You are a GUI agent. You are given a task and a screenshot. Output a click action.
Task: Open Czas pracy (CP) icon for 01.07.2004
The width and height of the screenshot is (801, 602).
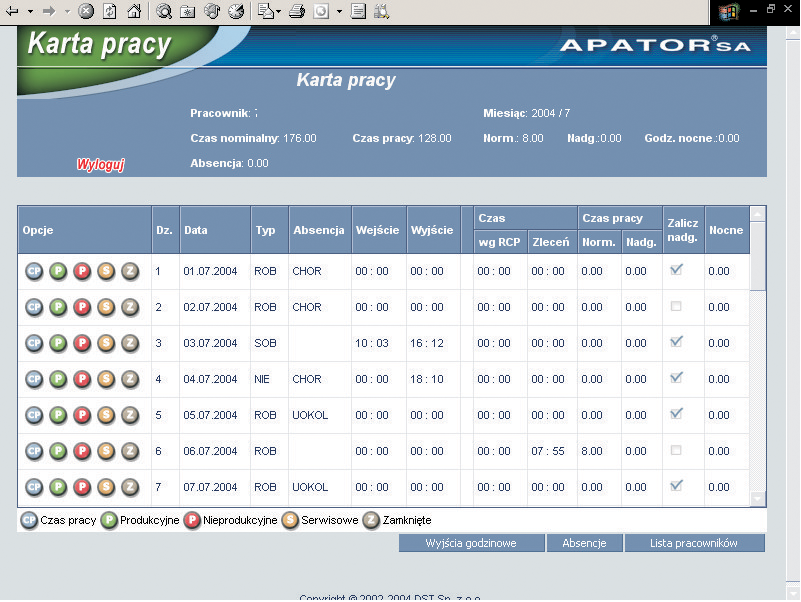pyautogui.click(x=33, y=271)
